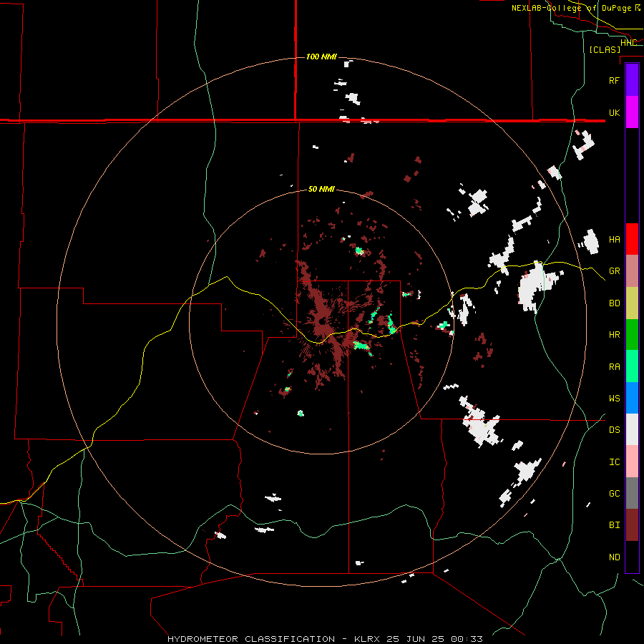Click the KLRX station identifier

click(x=368, y=639)
